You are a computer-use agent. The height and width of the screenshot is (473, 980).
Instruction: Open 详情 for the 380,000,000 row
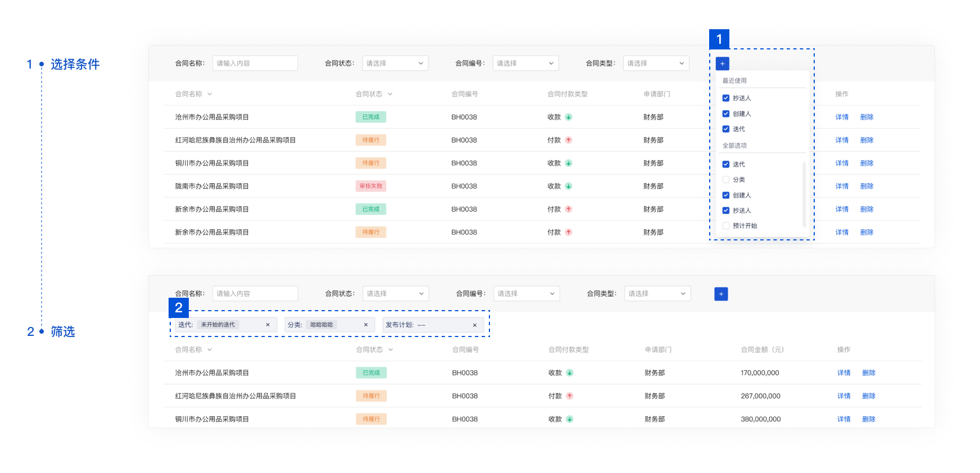[844, 419]
